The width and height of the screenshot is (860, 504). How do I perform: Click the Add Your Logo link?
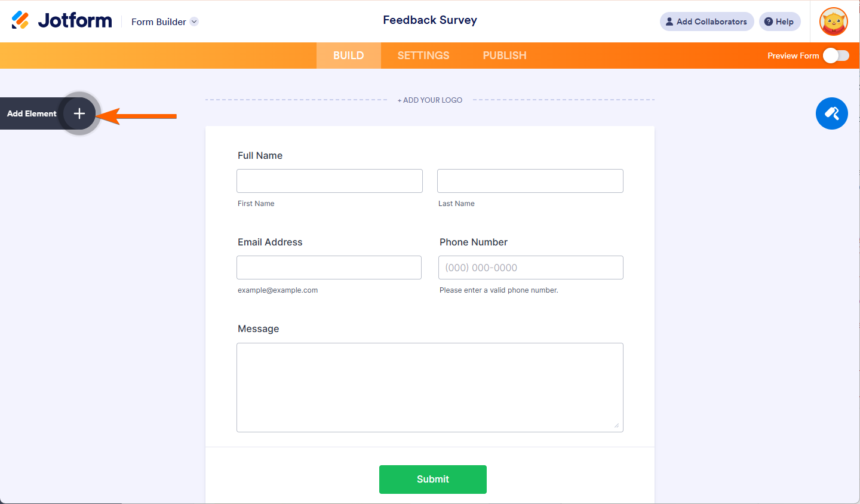click(429, 100)
